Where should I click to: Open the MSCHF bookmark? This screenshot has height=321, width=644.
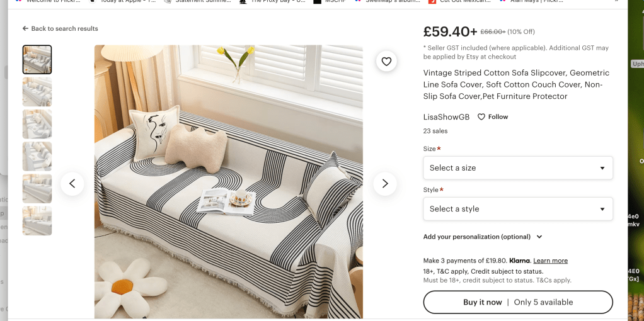[330, 1]
